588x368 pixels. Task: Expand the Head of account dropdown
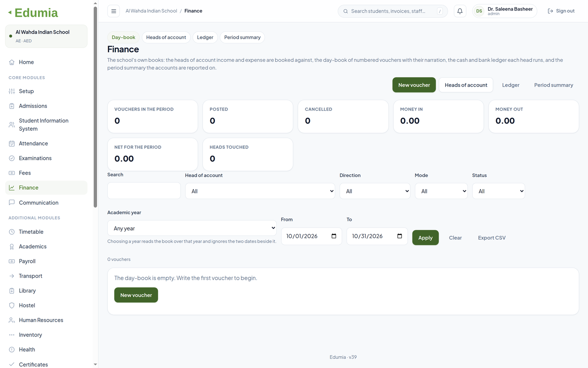[x=260, y=191]
